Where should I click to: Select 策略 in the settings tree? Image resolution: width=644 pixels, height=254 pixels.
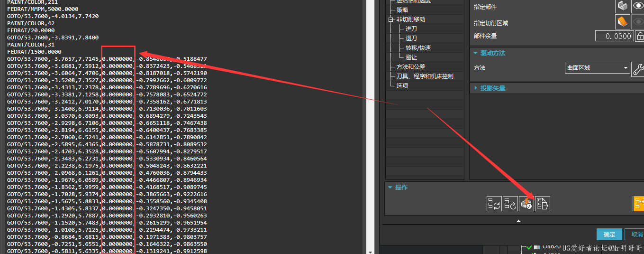[402, 10]
